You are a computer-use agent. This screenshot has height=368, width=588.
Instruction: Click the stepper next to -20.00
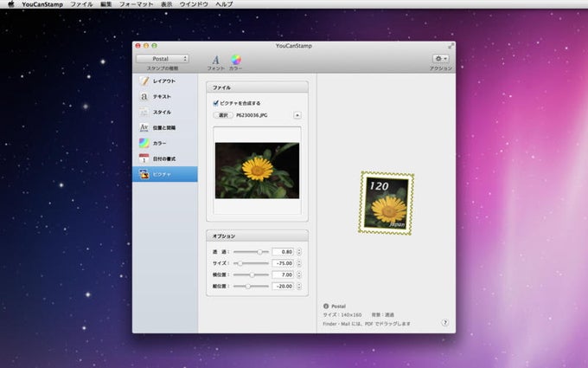(299, 286)
